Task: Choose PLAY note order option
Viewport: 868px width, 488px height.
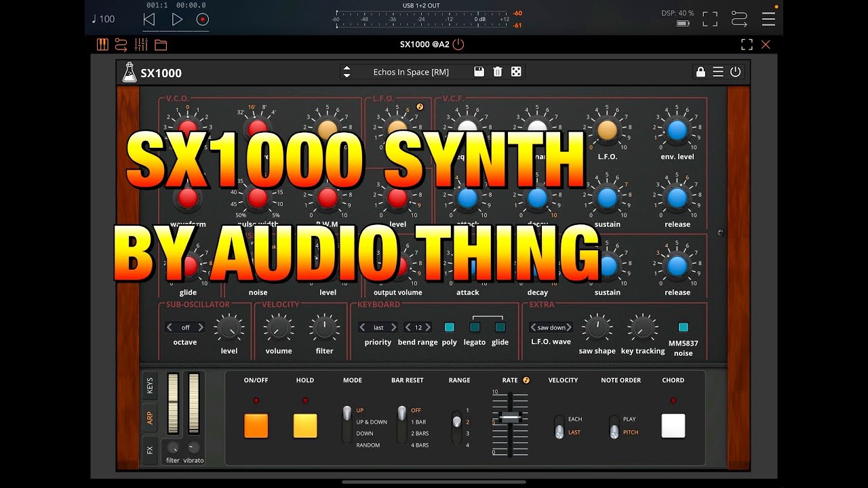Action: coord(629,420)
